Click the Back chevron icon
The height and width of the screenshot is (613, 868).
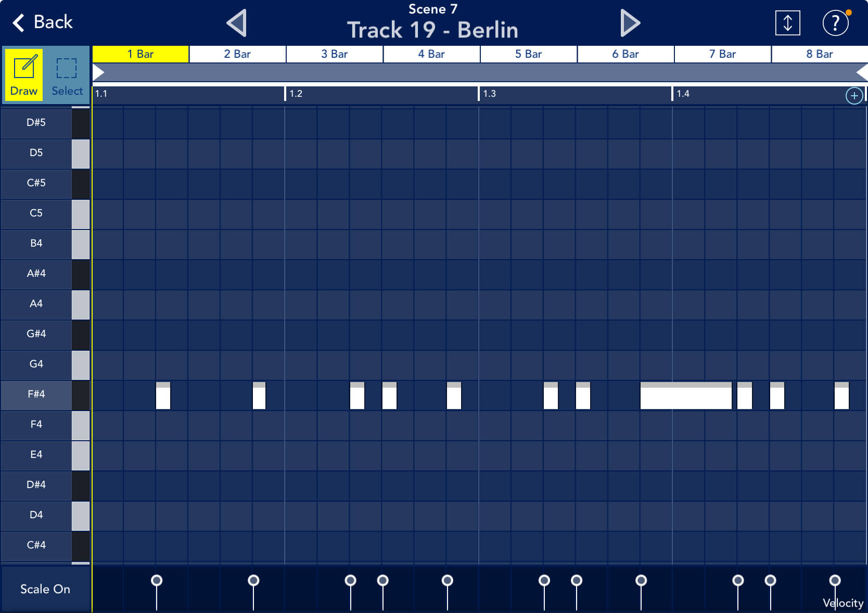[x=19, y=23]
